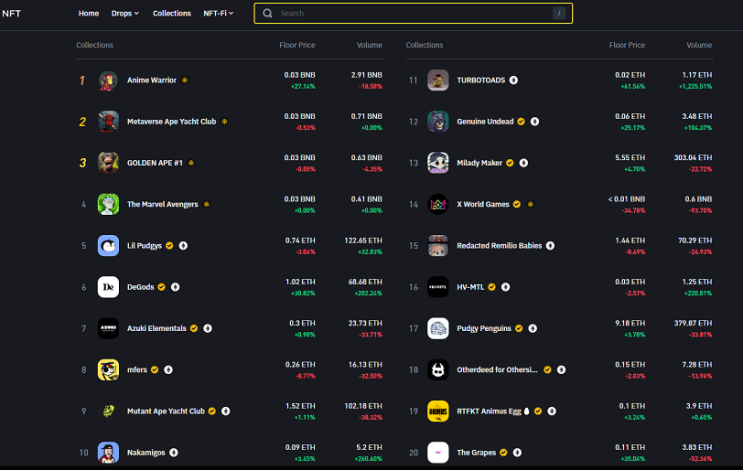Click the 2.91 BNB volume value
This screenshot has width=743, height=470.
click(366, 75)
